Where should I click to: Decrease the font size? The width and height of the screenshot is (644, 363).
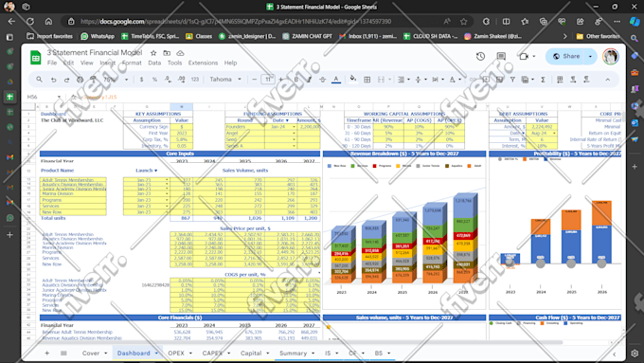[x=254, y=80]
